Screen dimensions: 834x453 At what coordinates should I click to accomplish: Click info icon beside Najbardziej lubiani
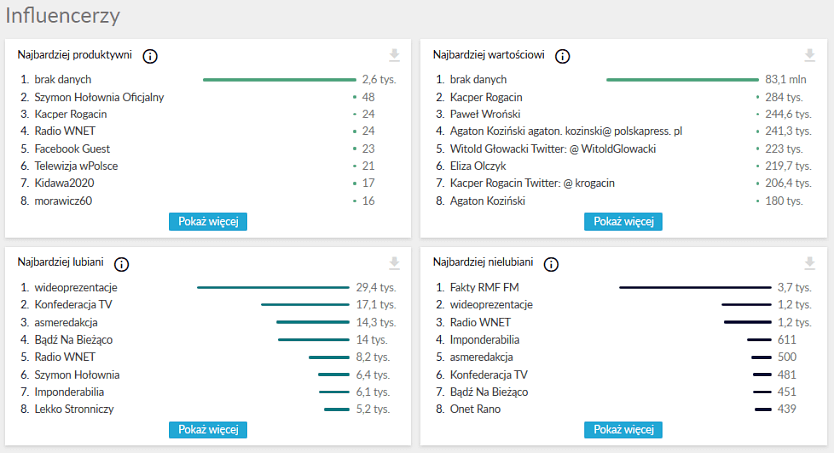click(x=122, y=264)
